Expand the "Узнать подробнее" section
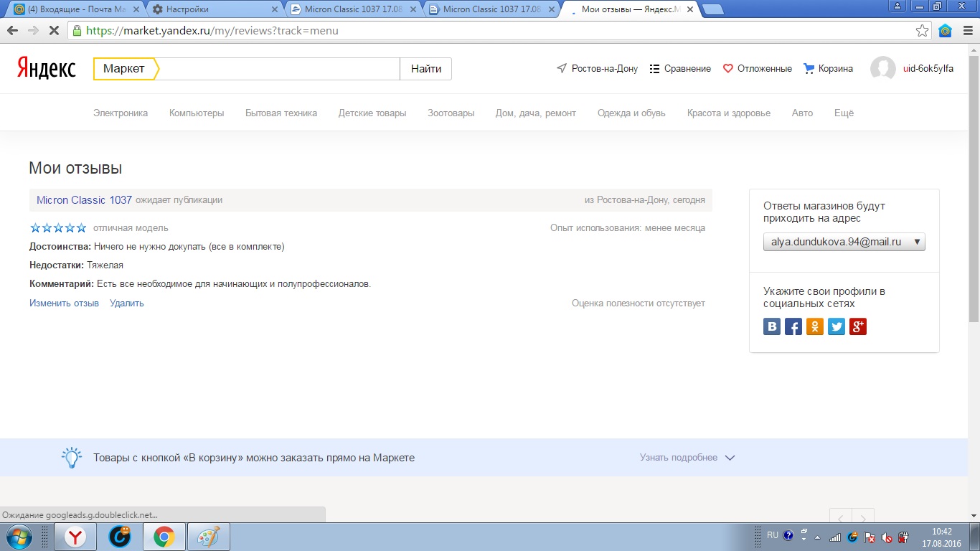The height and width of the screenshot is (551, 980). click(687, 458)
